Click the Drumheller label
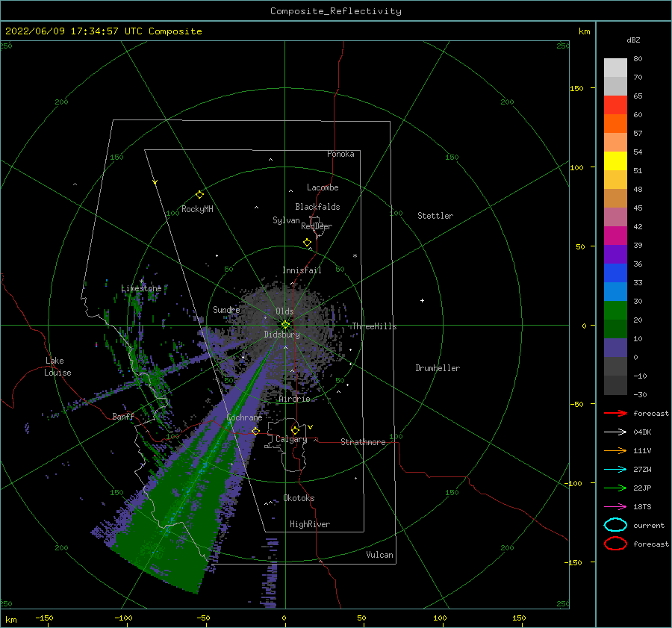Image resolution: width=672 pixels, height=628 pixels. click(438, 368)
